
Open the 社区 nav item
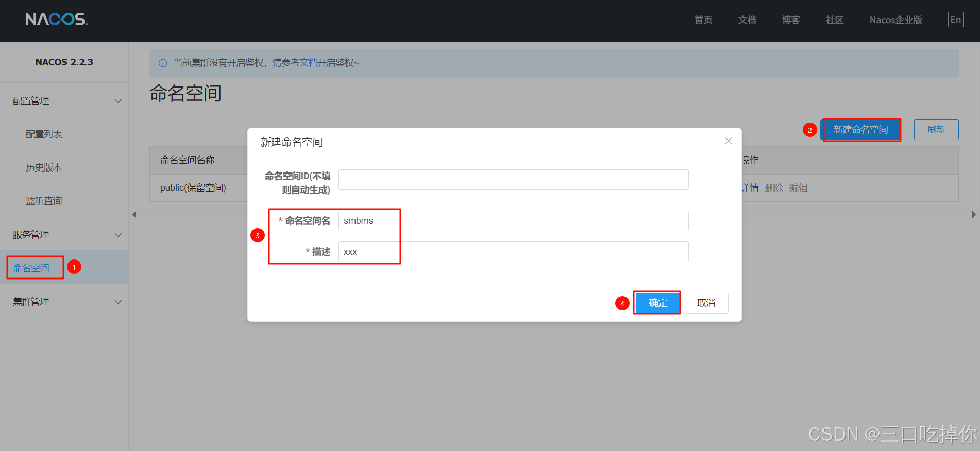835,20
